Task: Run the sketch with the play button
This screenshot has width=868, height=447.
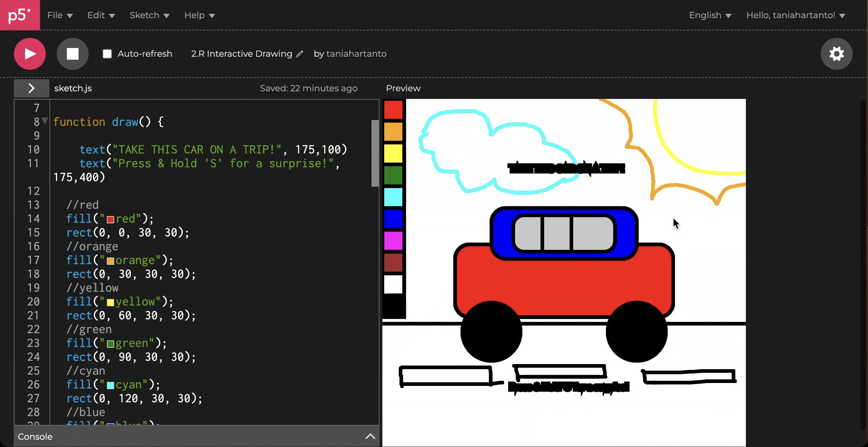Action: pos(29,53)
